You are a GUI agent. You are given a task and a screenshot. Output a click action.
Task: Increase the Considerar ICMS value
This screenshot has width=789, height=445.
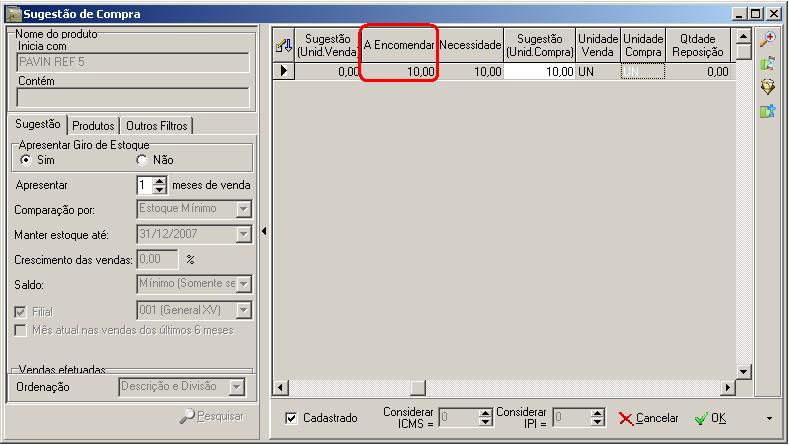tap(485, 413)
